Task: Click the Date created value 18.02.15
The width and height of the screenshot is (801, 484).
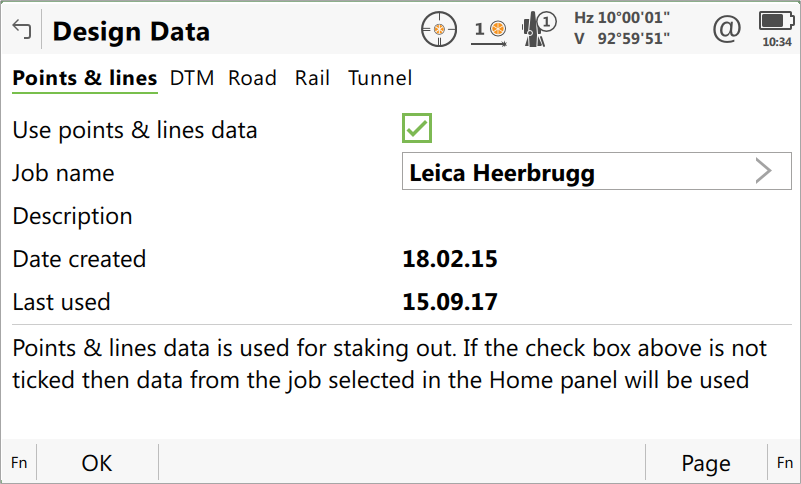Action: click(450, 259)
